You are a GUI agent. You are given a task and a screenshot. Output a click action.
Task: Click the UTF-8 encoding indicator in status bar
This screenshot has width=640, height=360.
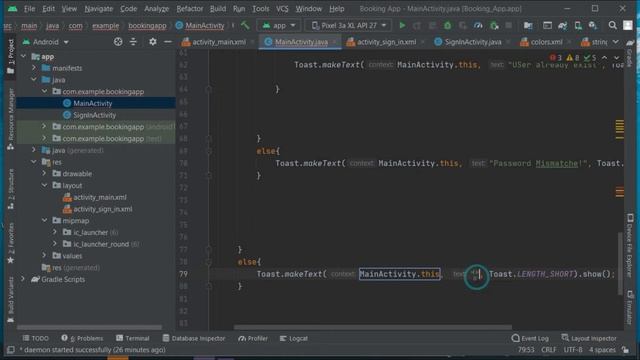[x=573, y=350]
